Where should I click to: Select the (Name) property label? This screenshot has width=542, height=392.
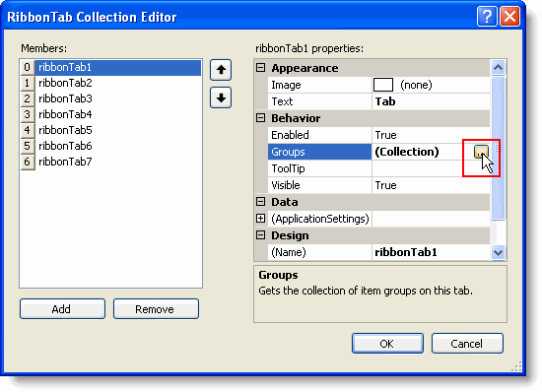pos(319,252)
